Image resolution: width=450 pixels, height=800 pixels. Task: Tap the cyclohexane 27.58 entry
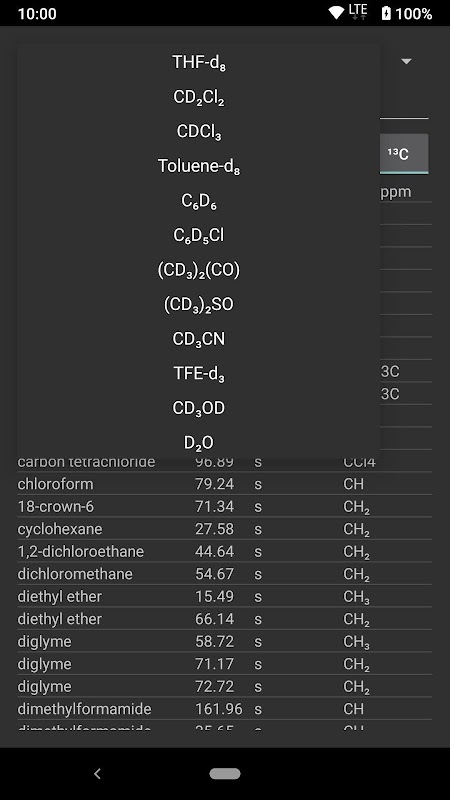(224, 529)
